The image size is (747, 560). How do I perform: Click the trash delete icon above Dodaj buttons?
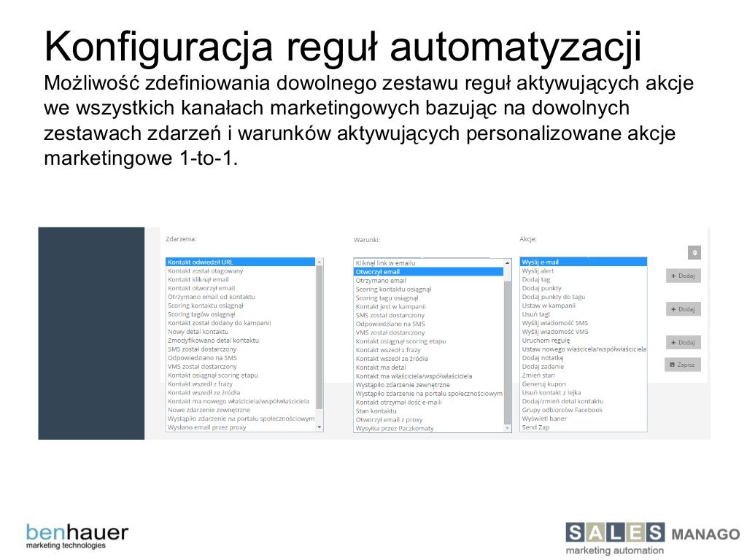pos(694,252)
